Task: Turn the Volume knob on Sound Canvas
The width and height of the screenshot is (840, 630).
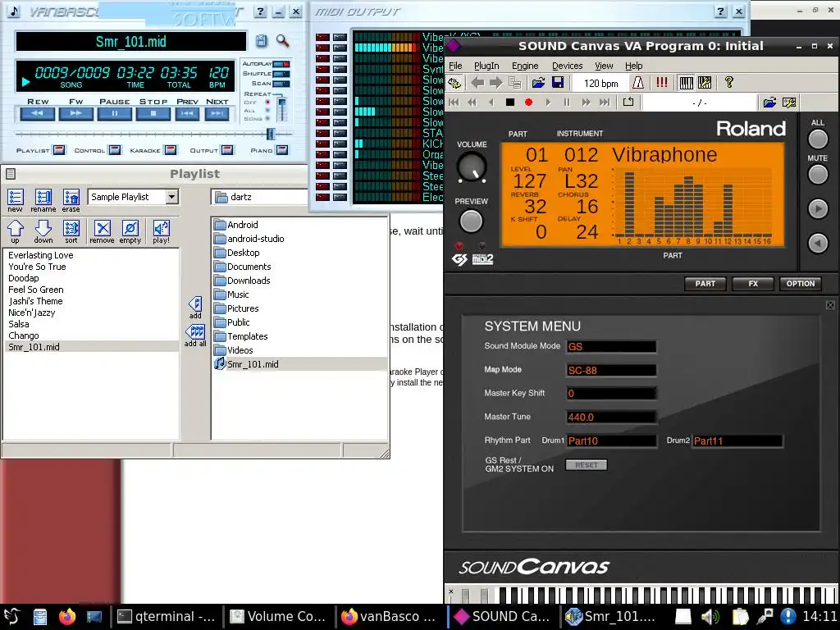Action: coord(472,167)
